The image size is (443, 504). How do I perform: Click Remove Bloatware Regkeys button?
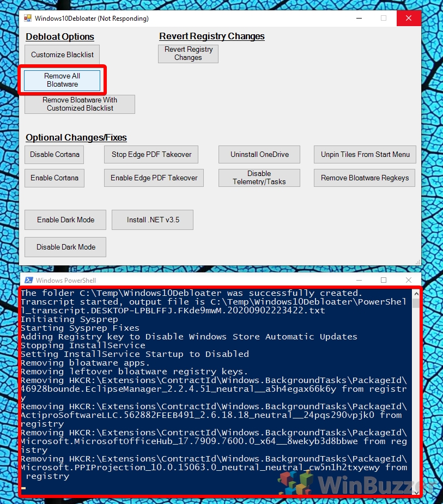click(x=365, y=178)
